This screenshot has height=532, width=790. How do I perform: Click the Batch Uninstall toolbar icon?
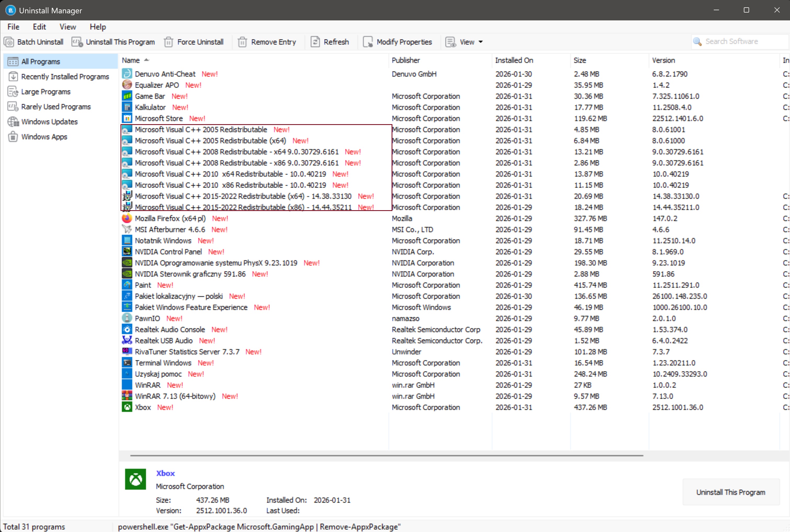(x=9, y=42)
